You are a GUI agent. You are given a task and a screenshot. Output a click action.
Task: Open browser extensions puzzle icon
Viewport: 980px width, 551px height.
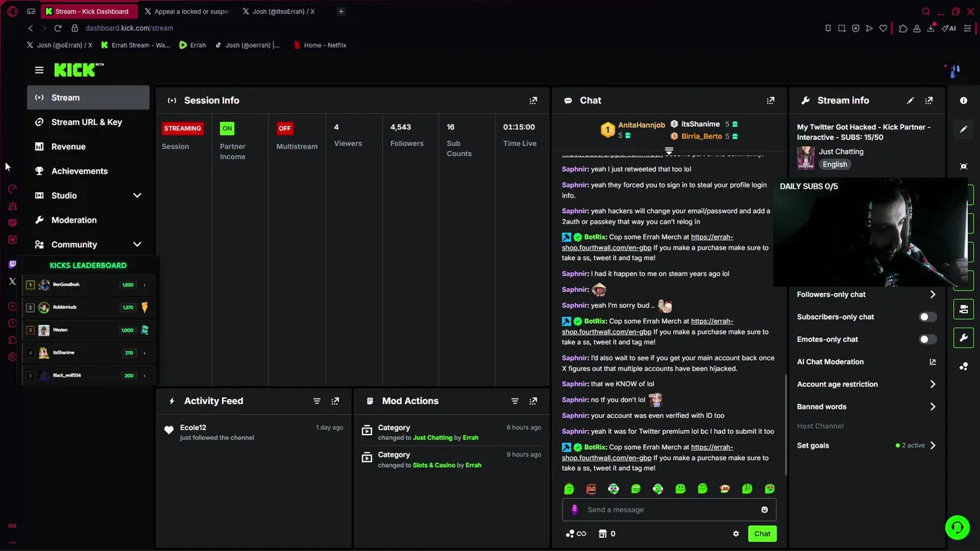click(x=903, y=28)
